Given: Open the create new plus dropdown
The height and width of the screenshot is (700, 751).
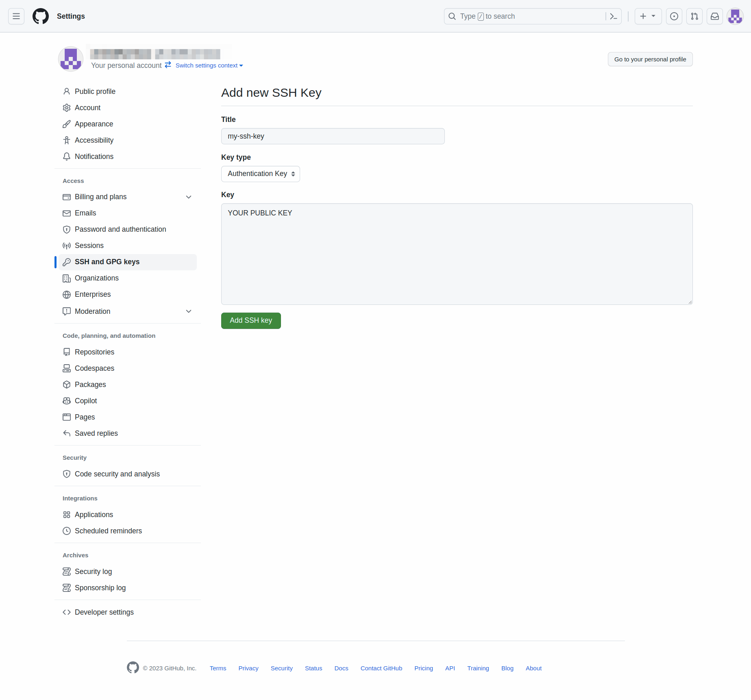Looking at the screenshot, I should (x=648, y=16).
